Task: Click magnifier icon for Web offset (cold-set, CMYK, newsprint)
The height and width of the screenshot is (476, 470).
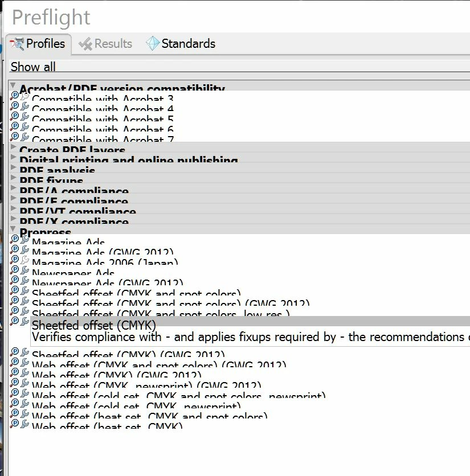Action: (x=14, y=404)
